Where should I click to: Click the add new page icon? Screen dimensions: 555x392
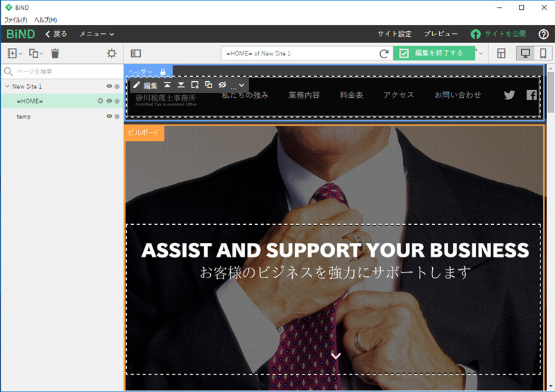coord(12,53)
